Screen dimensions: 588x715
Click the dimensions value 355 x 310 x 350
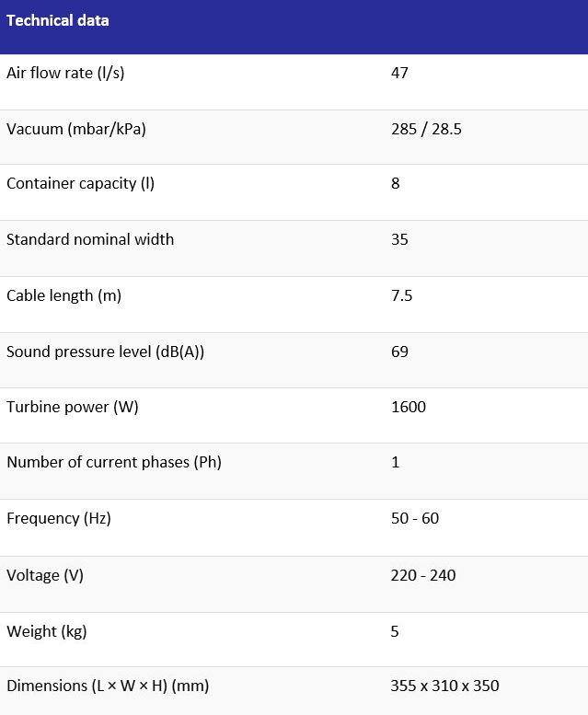445,686
